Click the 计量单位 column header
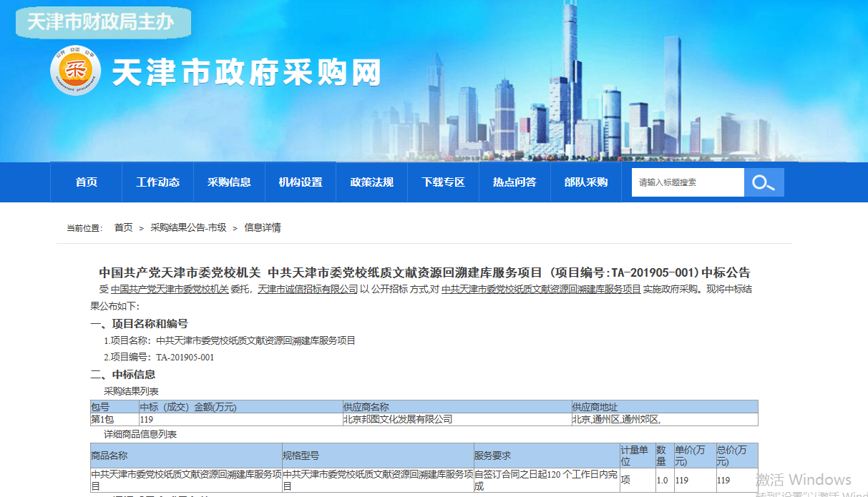 tap(637, 456)
